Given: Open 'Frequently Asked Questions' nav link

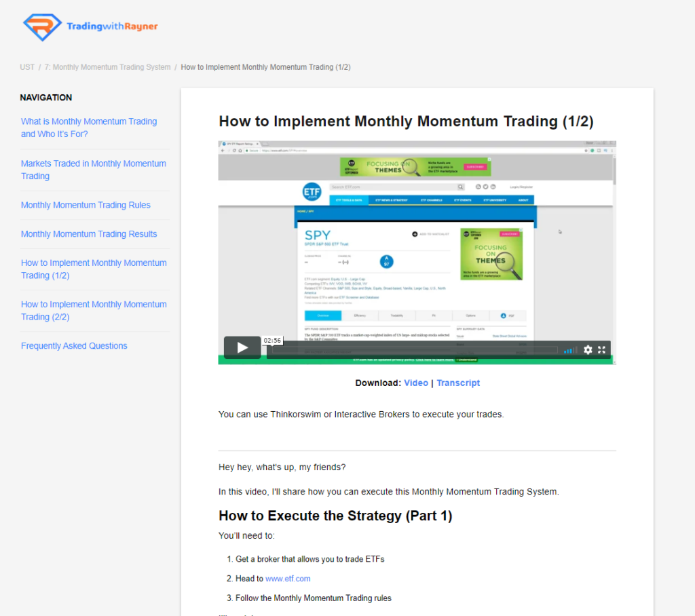Looking at the screenshot, I should click(74, 346).
